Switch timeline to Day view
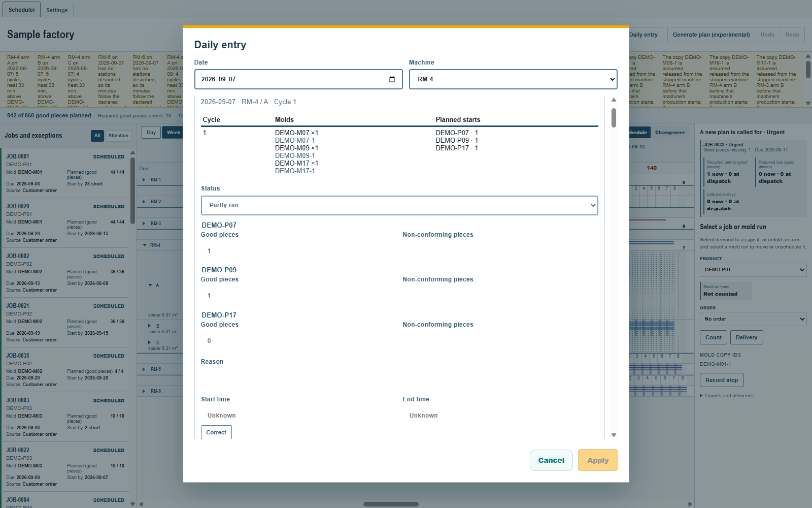This screenshot has height=508, width=812. click(151, 133)
